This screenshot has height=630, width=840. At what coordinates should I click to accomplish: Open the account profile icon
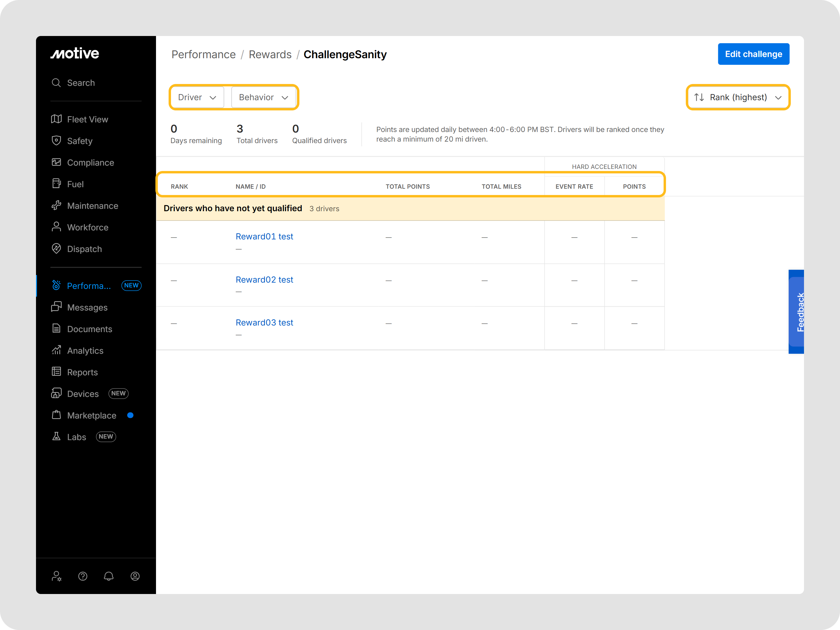[x=135, y=577]
